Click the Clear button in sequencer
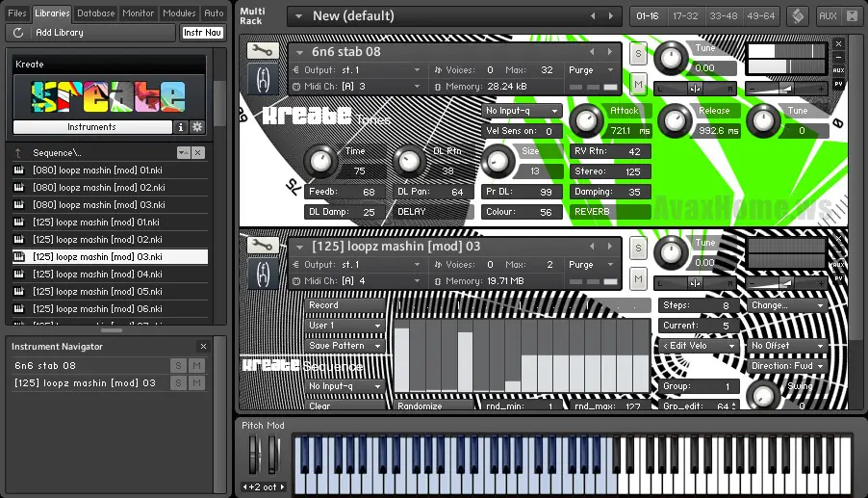 click(x=345, y=406)
